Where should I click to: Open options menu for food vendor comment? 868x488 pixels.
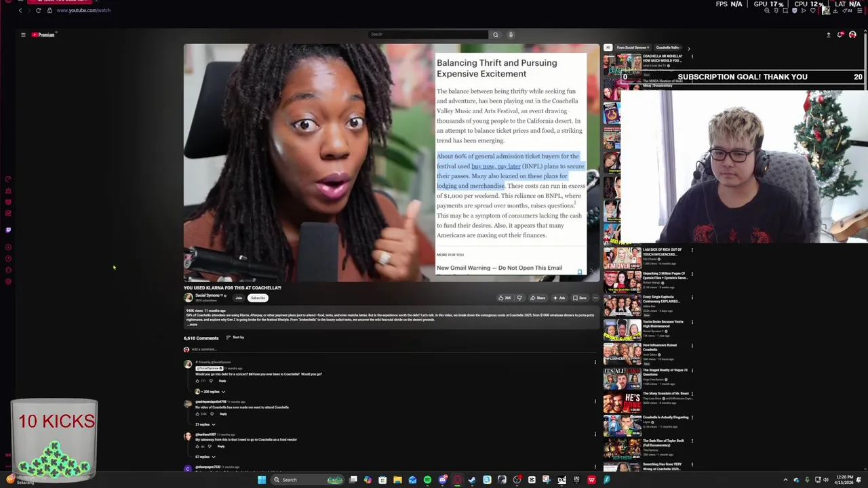(595, 434)
